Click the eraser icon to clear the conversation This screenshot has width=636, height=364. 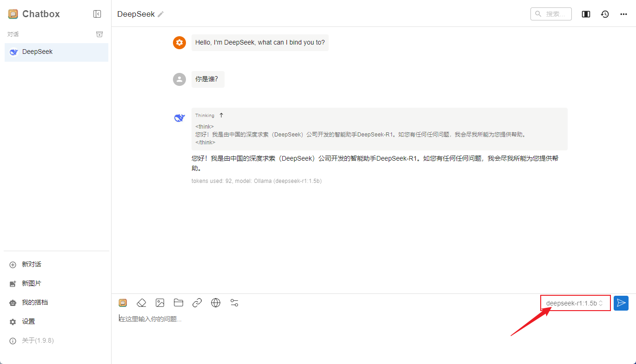141,303
